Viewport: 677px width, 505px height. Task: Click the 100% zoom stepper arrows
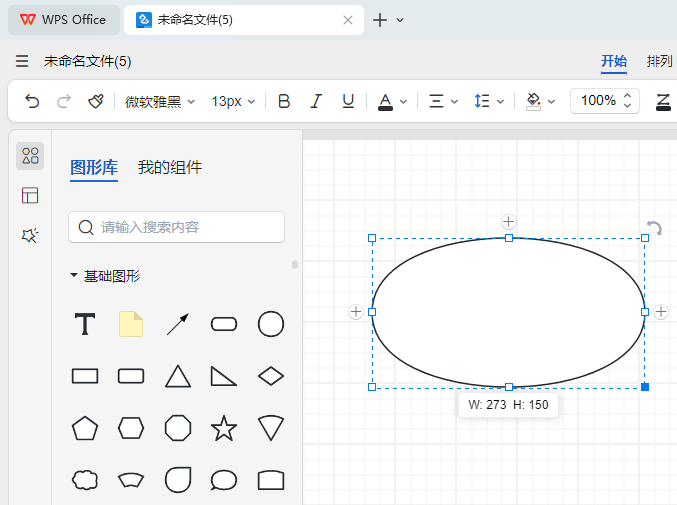point(627,101)
